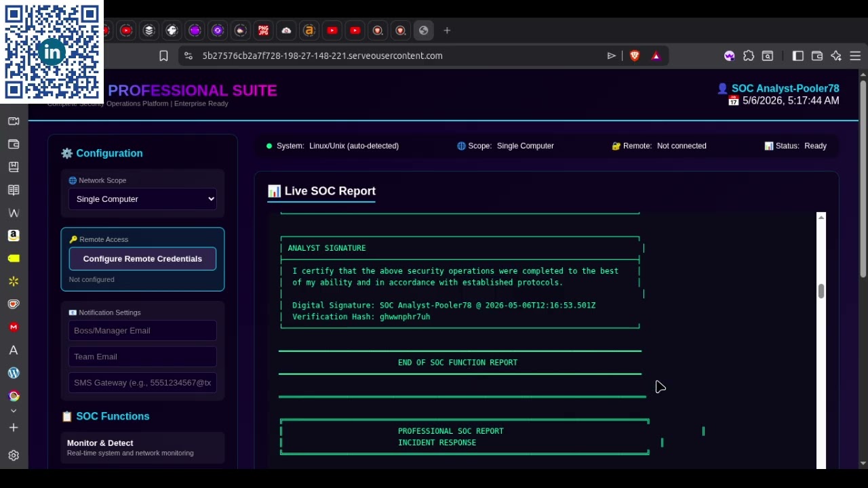This screenshot has height=488, width=868.
Task: Open reading list icon in sidebar
Action: [14, 190]
